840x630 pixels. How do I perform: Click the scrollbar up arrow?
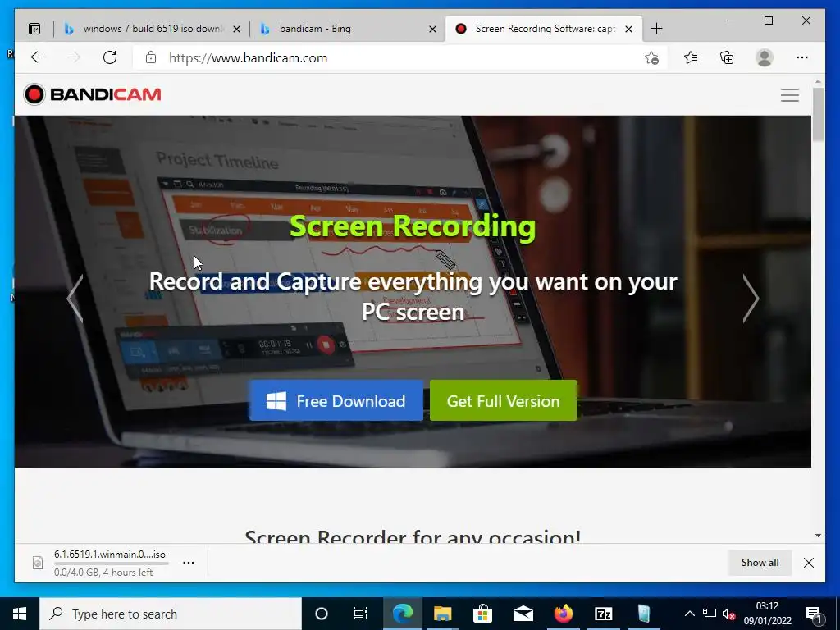818,82
